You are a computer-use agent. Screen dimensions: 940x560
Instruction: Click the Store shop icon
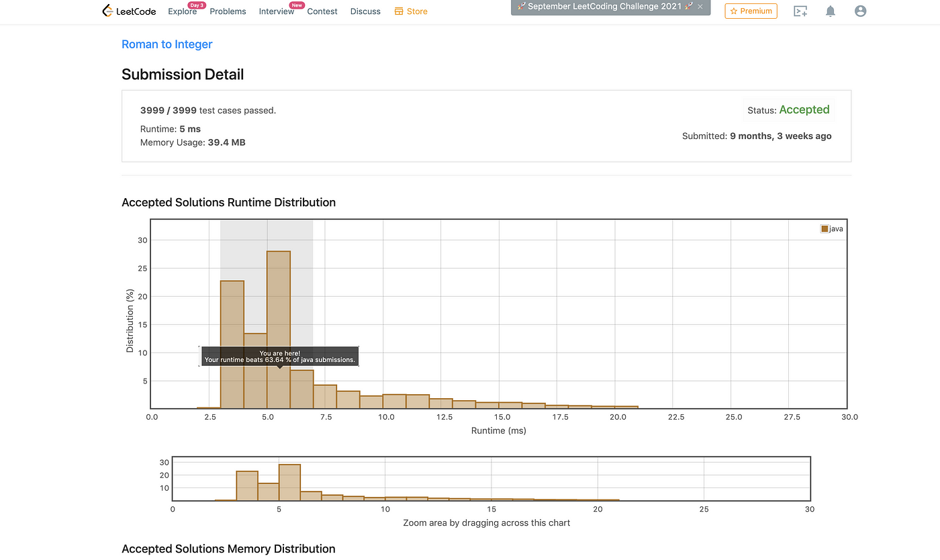click(x=399, y=11)
